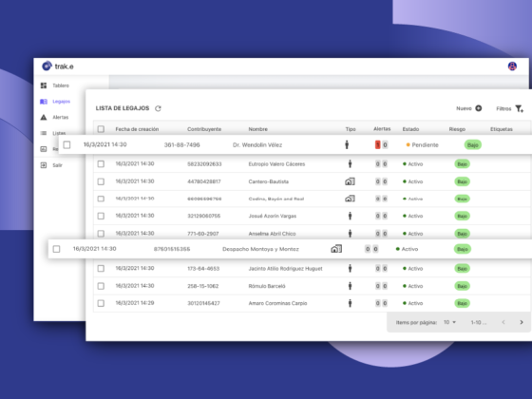Click the Salir exit icon
The height and width of the screenshot is (399, 532).
pos(44,165)
